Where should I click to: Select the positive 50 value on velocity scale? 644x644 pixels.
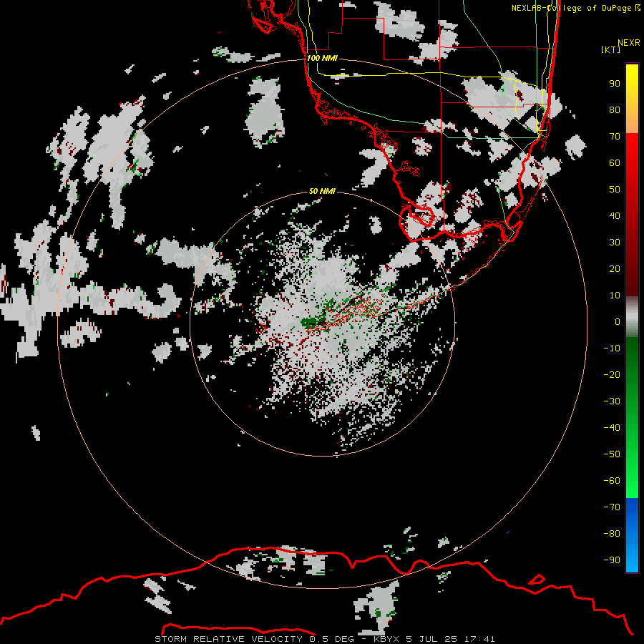[x=615, y=190]
